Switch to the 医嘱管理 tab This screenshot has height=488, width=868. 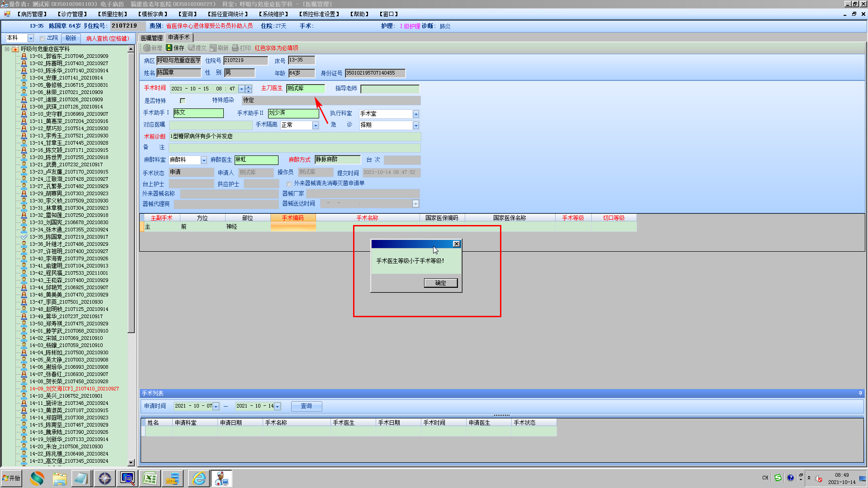(x=151, y=38)
